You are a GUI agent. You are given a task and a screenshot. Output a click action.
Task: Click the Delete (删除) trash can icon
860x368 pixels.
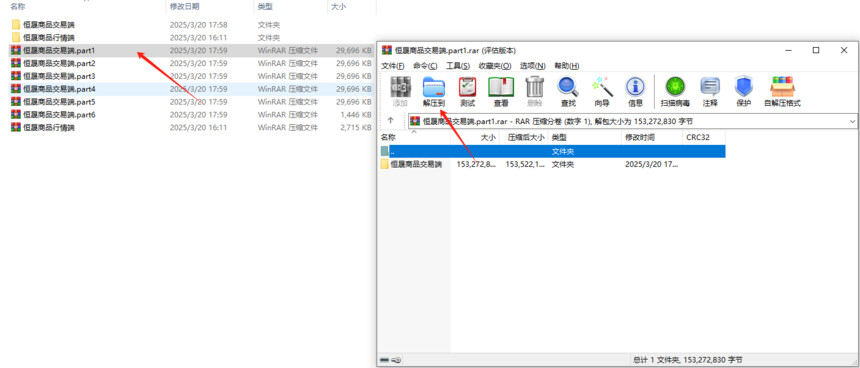pyautogui.click(x=534, y=87)
